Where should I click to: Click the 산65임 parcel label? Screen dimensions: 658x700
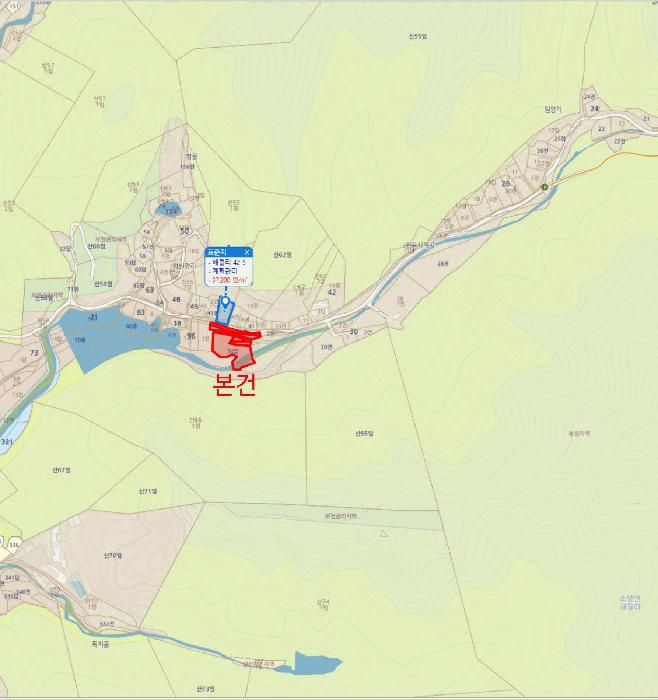364,433
